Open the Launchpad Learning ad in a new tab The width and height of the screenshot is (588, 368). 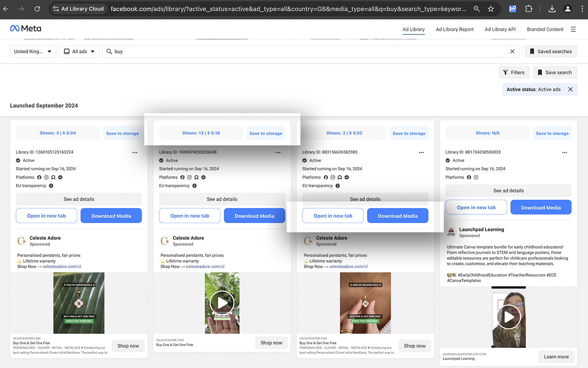coord(476,207)
